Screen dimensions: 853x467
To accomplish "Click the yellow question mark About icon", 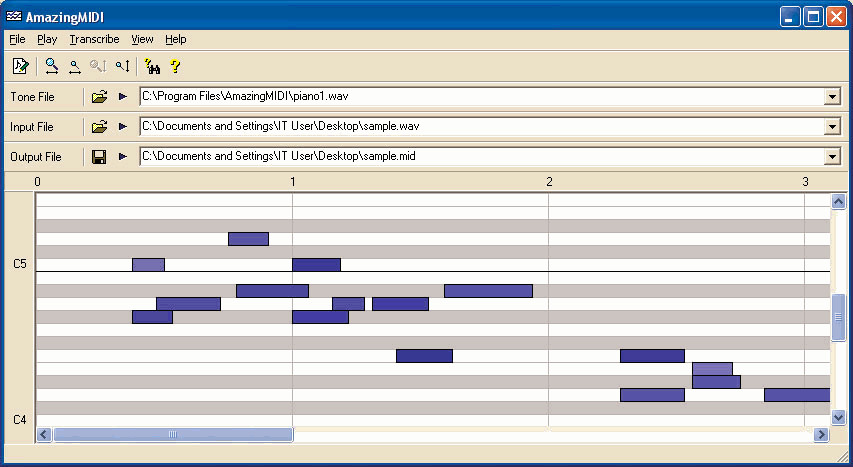I will [175, 66].
